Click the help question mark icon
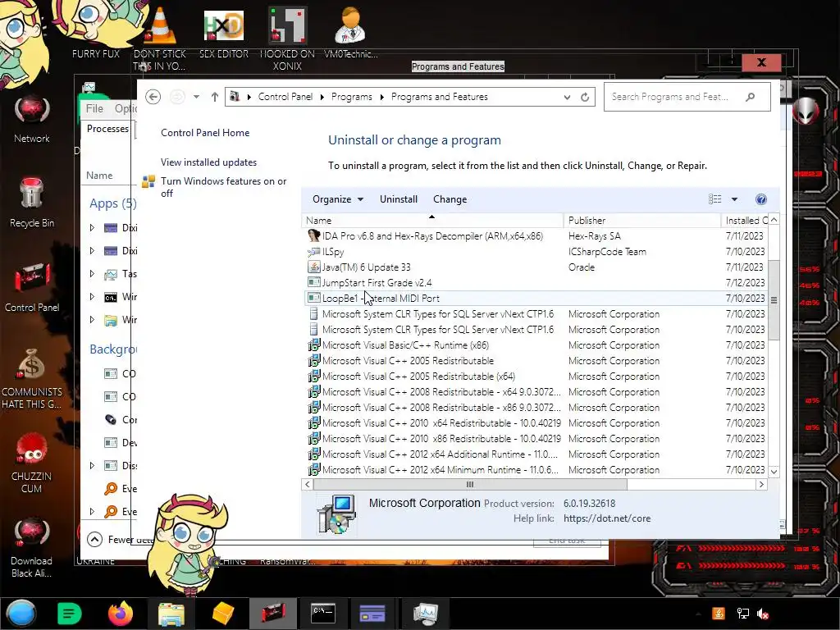This screenshot has width=840, height=630. tap(760, 199)
